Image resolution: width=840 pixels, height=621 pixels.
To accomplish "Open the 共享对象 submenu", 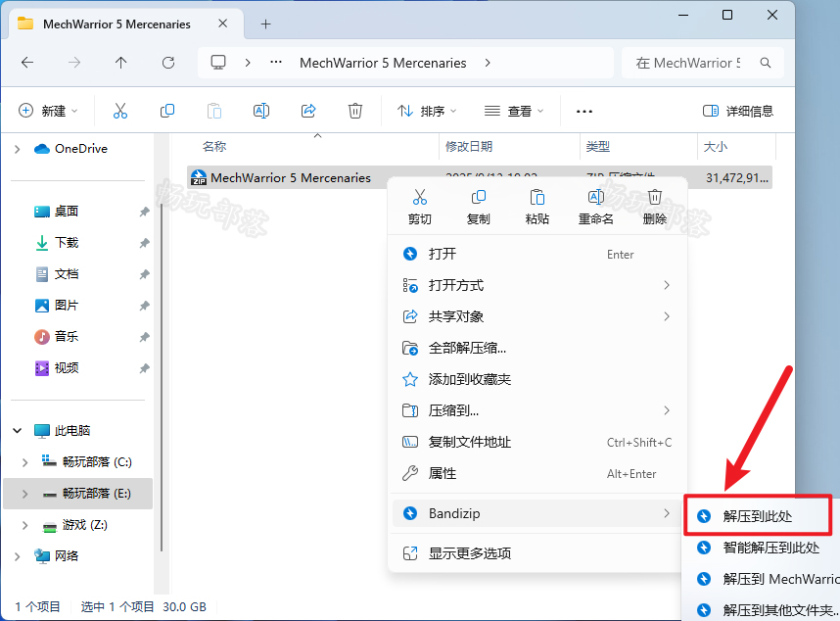I will coord(537,316).
